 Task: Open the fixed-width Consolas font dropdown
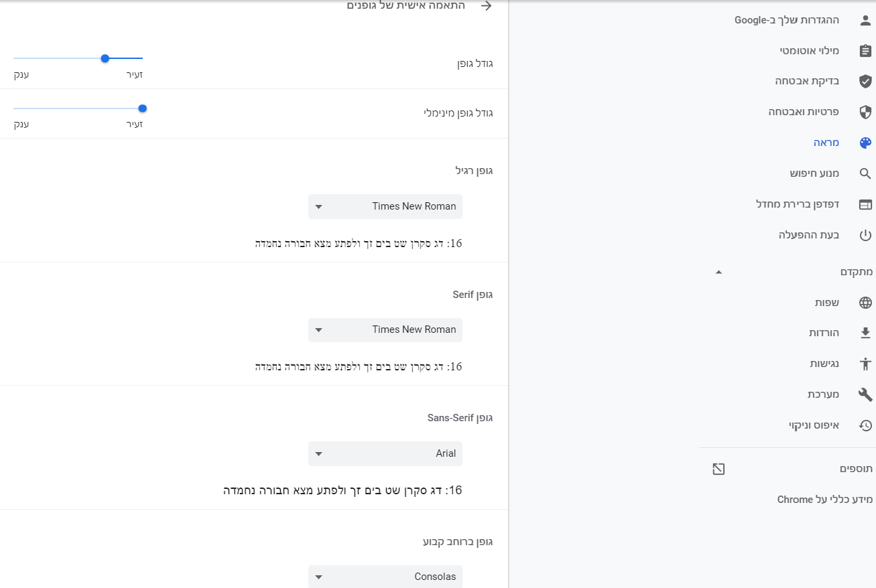[385, 577]
